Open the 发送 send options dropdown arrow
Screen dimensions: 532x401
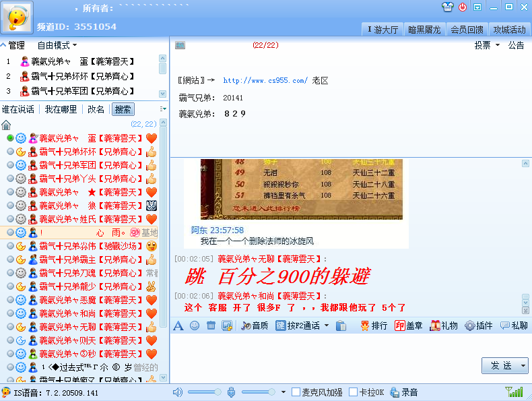pos(523,366)
